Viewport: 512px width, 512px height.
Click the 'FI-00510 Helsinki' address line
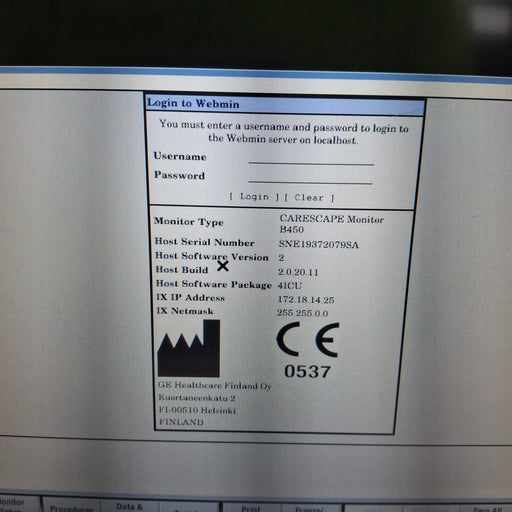(x=197, y=410)
